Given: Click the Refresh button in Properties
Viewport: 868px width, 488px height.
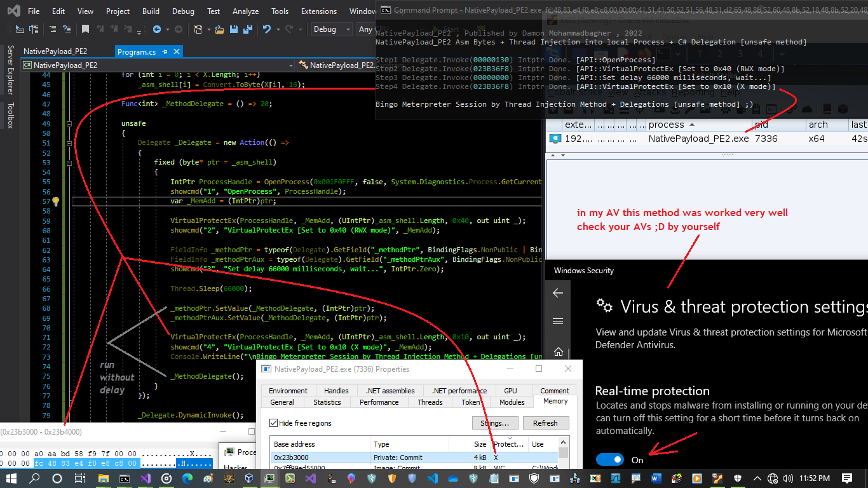Looking at the screenshot, I should point(545,423).
